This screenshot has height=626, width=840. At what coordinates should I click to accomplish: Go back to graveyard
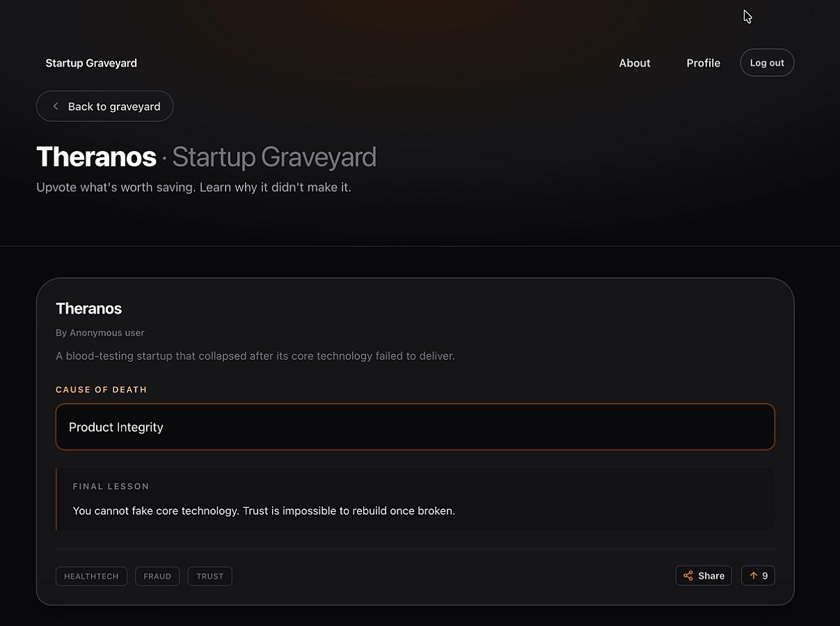point(104,106)
